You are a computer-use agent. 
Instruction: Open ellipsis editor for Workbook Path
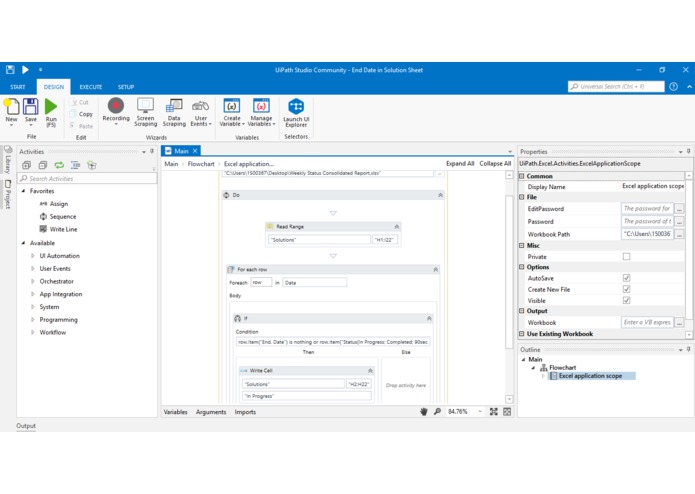679,234
